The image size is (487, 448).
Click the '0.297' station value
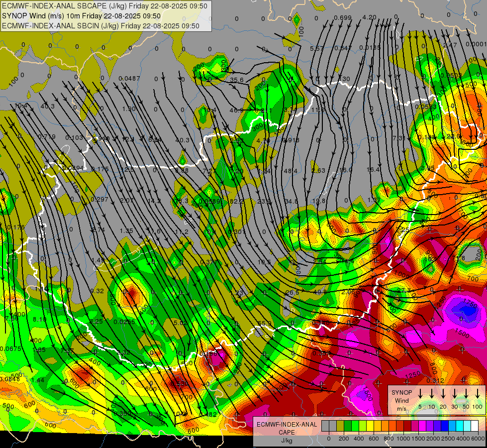[99, 199]
